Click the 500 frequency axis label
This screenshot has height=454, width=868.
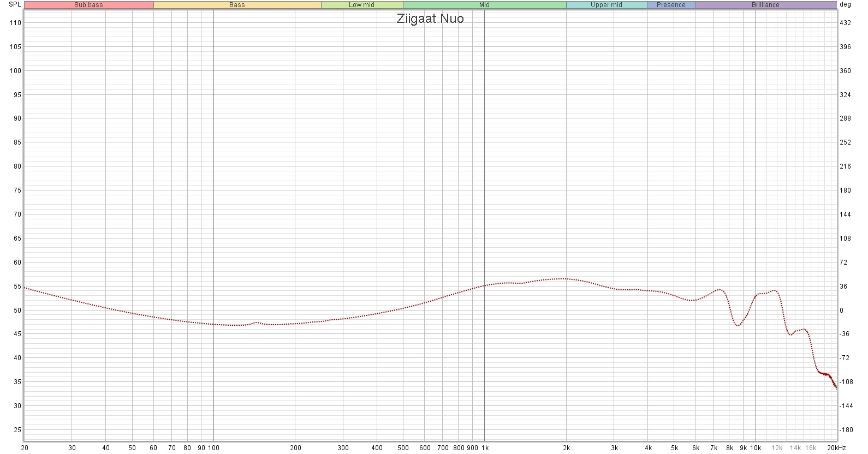(x=403, y=448)
